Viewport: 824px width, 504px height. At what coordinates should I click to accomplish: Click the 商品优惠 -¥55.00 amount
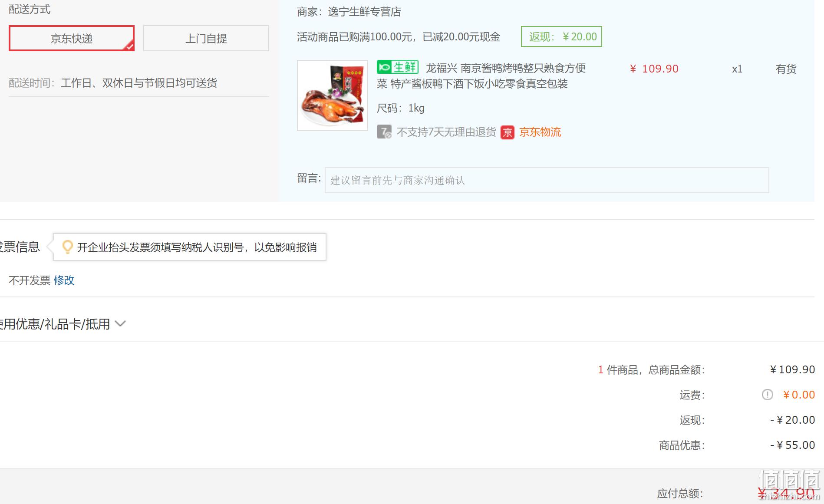[793, 445]
